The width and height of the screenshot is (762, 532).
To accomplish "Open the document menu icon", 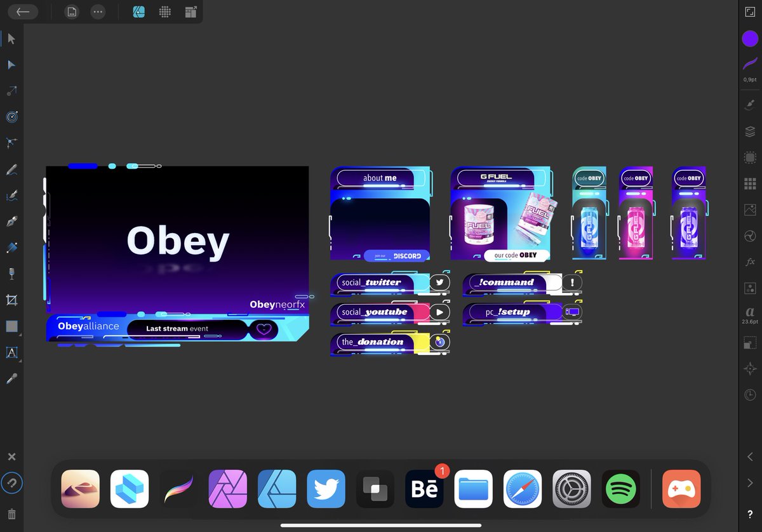I will tap(72, 11).
